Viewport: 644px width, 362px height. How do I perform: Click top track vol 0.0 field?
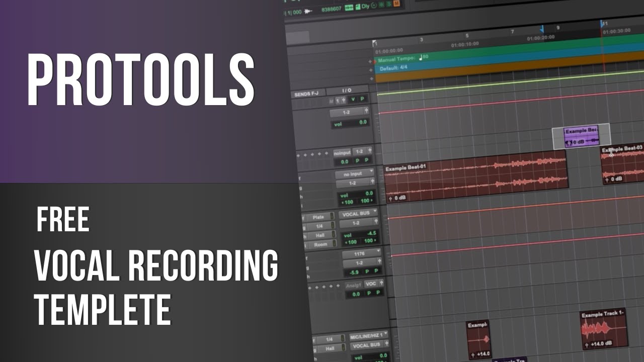coord(351,123)
